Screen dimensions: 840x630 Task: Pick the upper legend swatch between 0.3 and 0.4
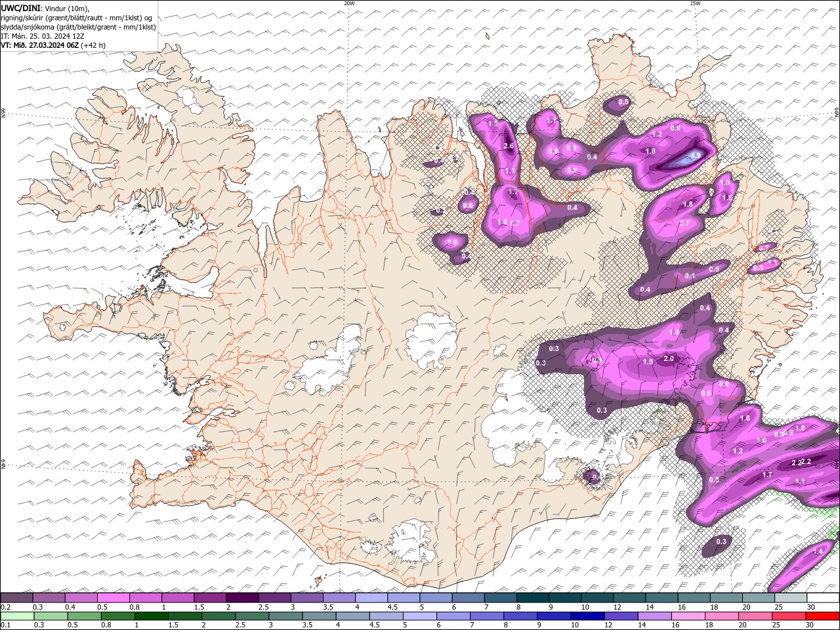[49, 598]
